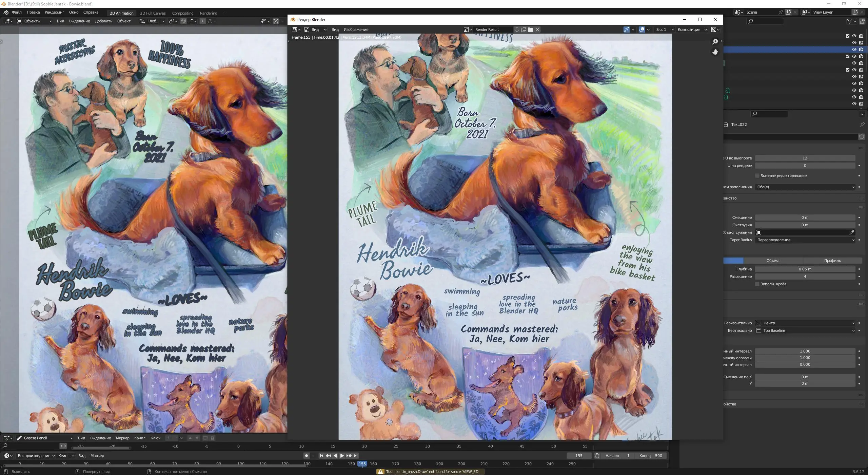Click the current frame field showing 155
Viewport: 868px width, 475px height.
(578, 456)
